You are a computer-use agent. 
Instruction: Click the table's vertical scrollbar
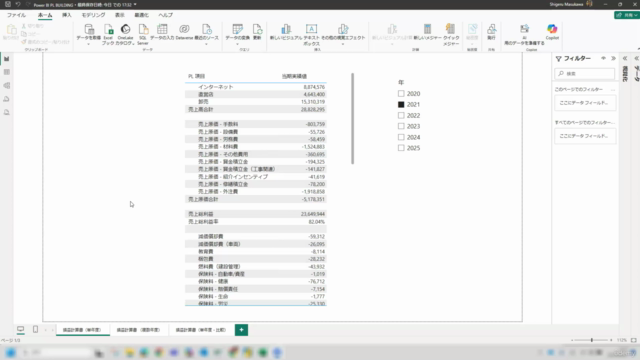coord(353,118)
